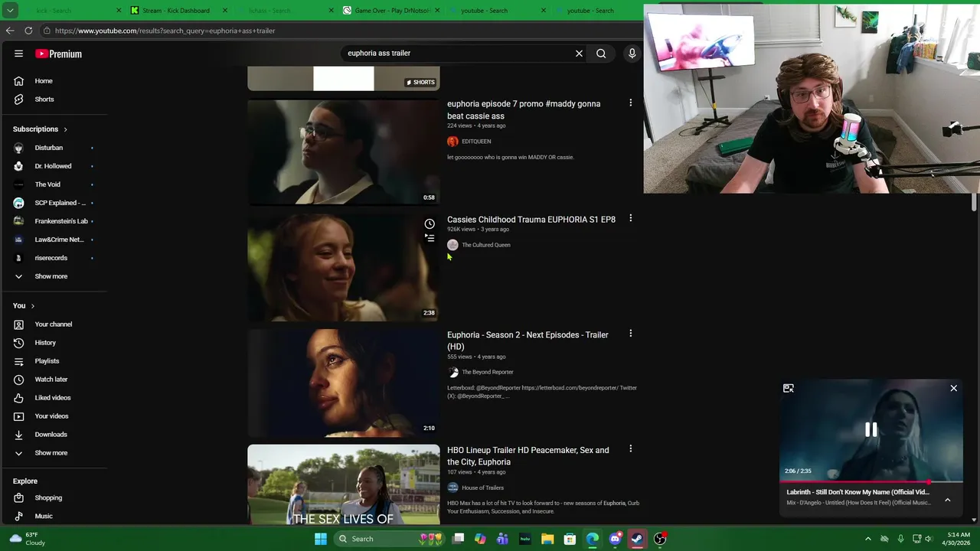
Task: Open EDITQUEEN channel avatar
Action: pos(452,142)
